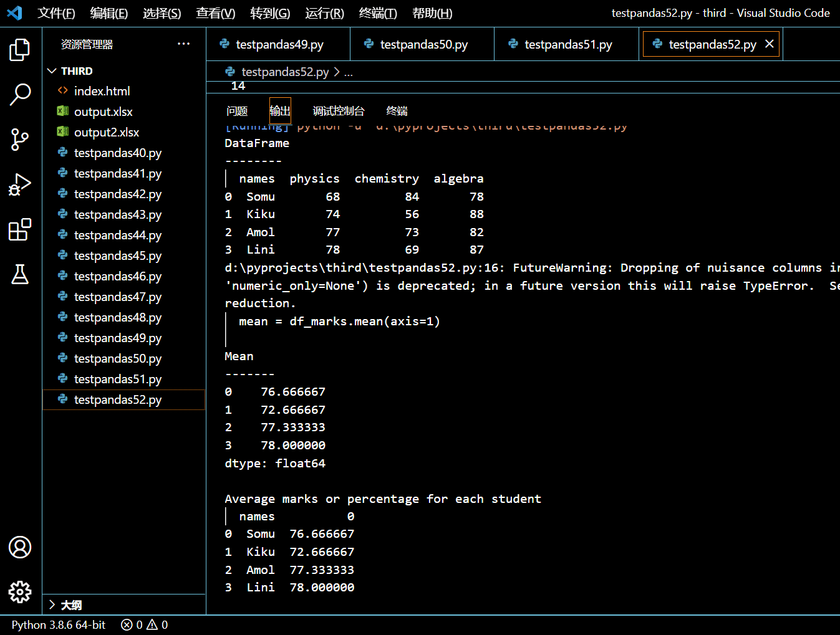The image size is (840, 635).
Task: Open the 文件(F) menu
Action: click(x=56, y=13)
